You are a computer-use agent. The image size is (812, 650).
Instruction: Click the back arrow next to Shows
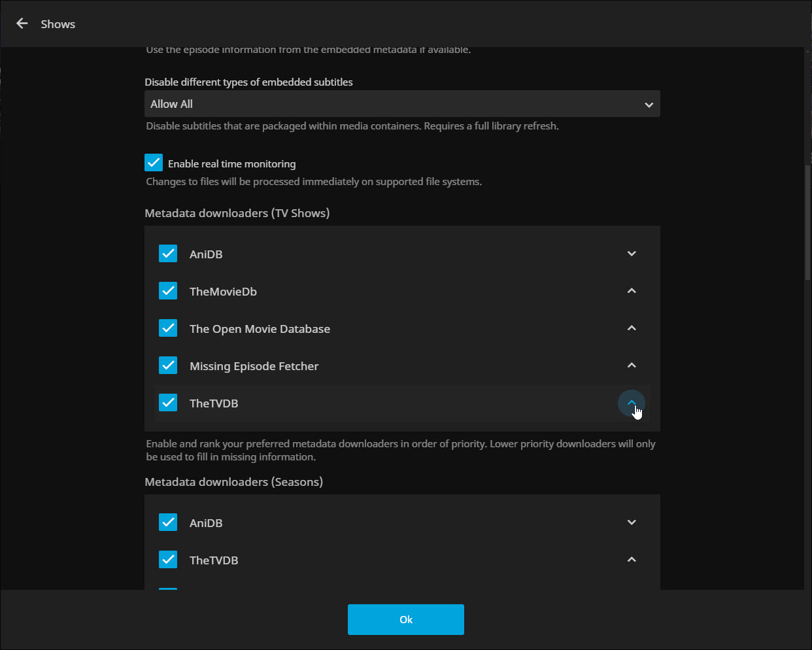coord(22,24)
